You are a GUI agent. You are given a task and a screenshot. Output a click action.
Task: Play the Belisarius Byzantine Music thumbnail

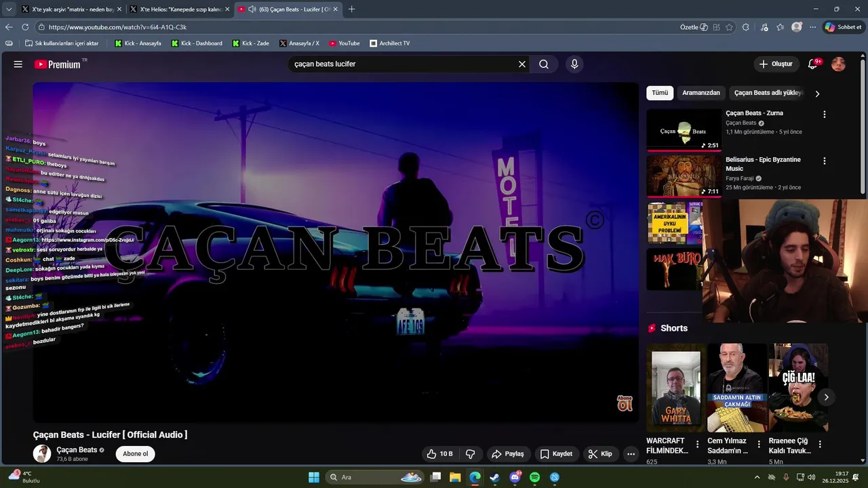point(684,176)
